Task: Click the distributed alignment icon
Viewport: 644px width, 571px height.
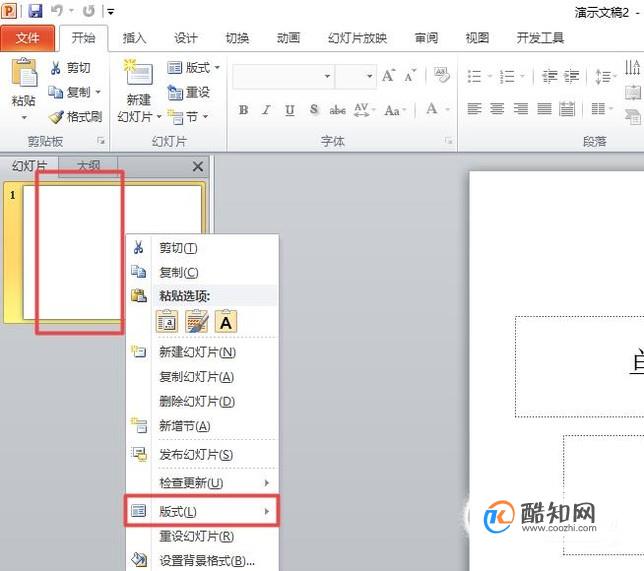Action: point(567,109)
